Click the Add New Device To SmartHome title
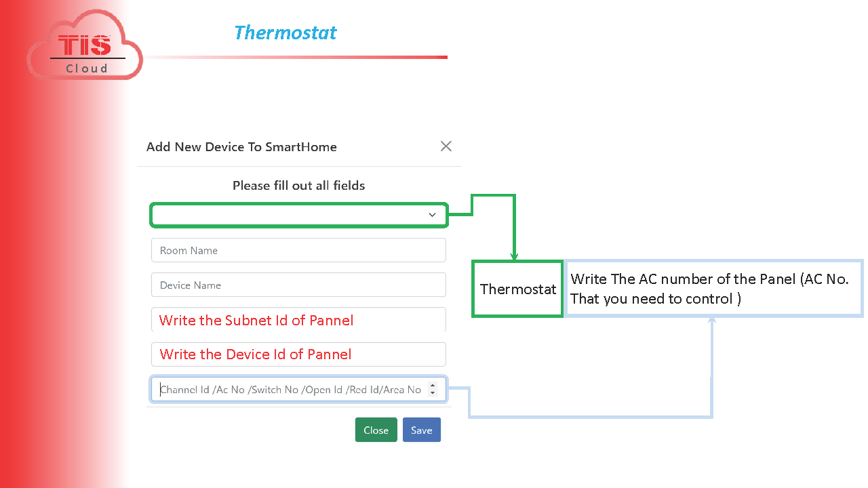This screenshot has width=868, height=488. coord(241,147)
